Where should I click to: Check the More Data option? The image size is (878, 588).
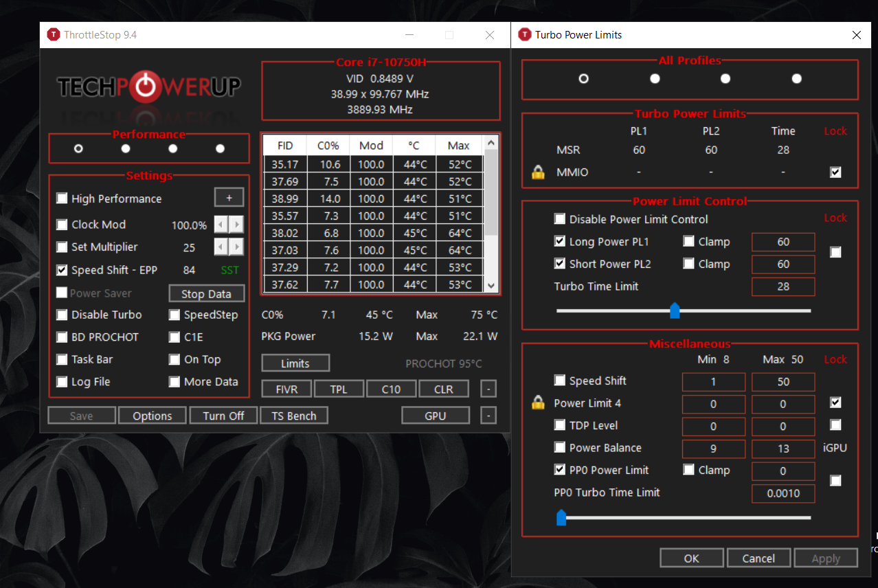175,382
